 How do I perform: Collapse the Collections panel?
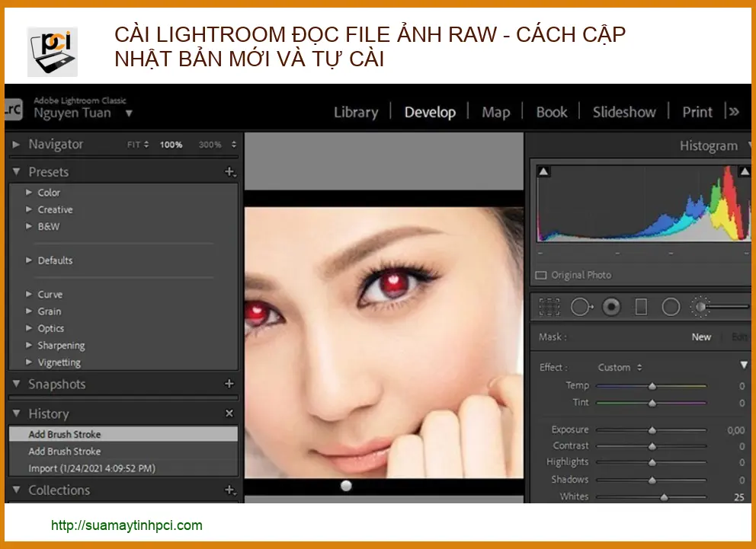point(17,490)
